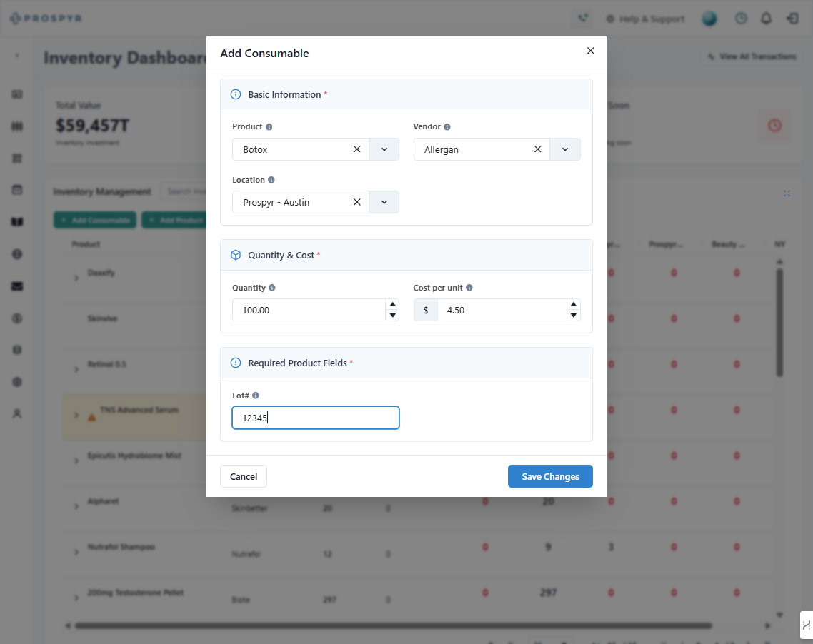The height and width of the screenshot is (644, 813).
Task: Show info tooltip for Cost per unit
Action: (469, 288)
